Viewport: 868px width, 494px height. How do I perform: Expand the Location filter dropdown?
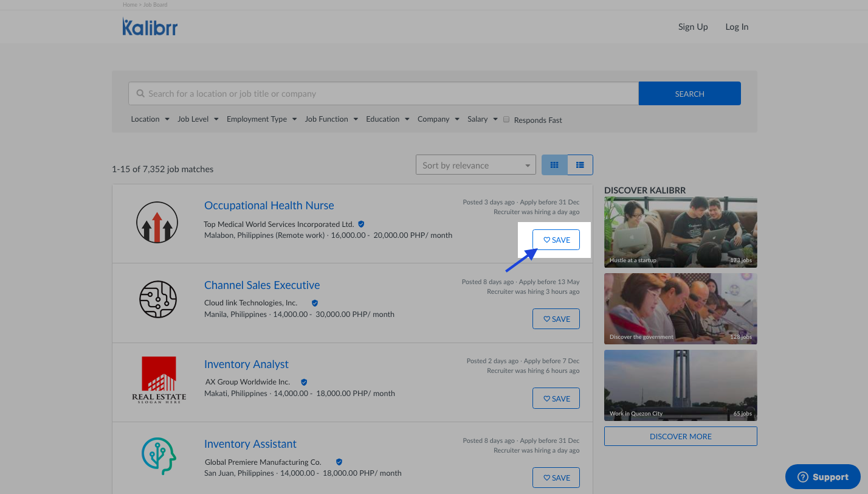(x=150, y=119)
